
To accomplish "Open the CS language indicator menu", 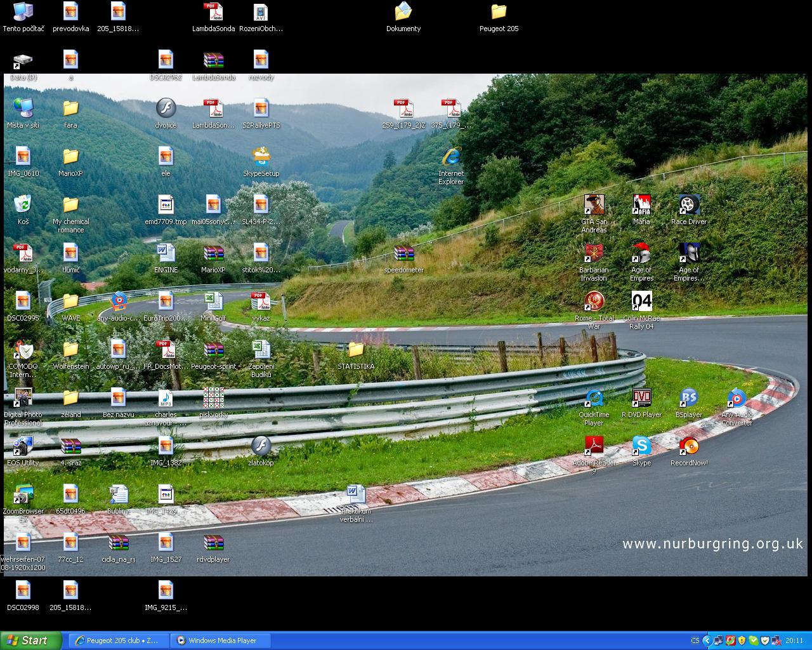I will (695, 640).
